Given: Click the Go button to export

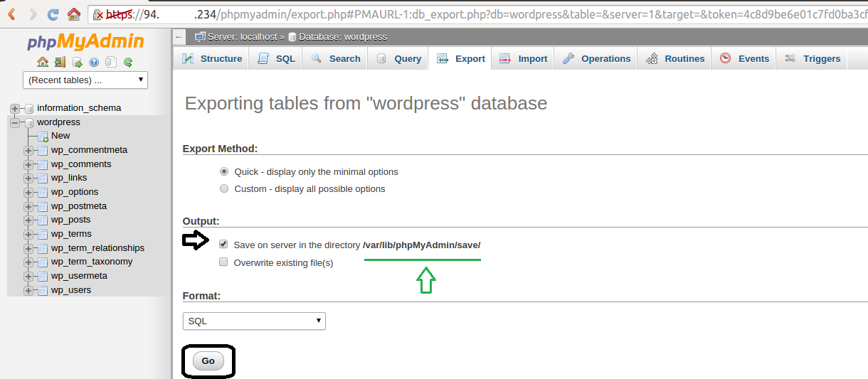Looking at the screenshot, I should coord(208,361).
